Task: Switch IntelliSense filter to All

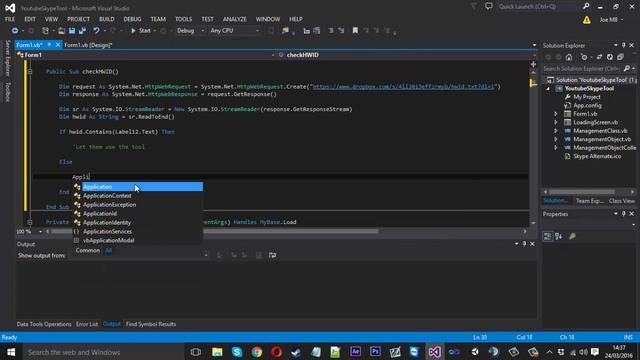Action: click(x=109, y=250)
